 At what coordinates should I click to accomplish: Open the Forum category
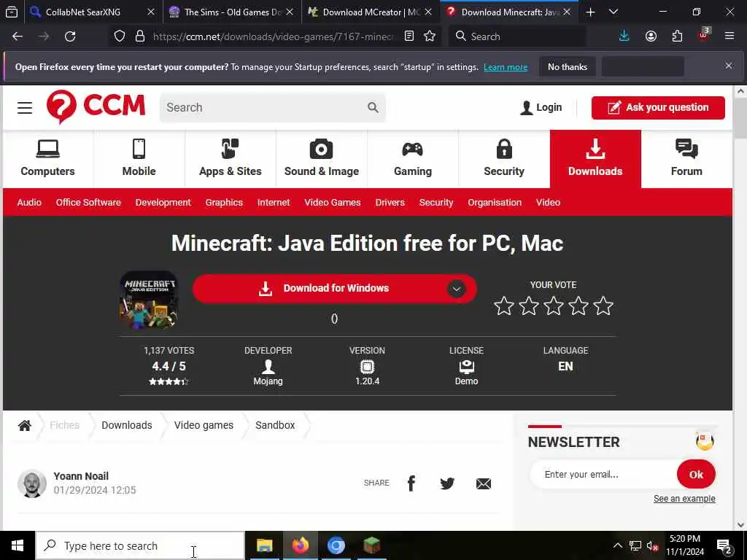686,158
